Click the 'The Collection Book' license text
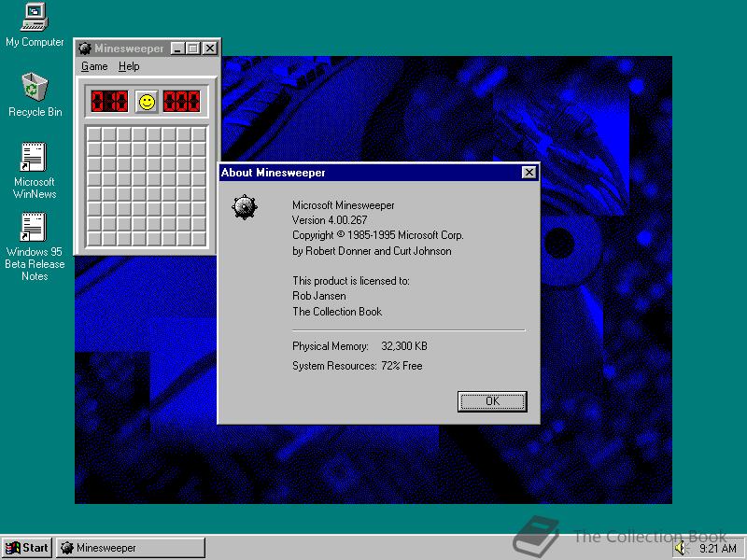 coord(337,312)
